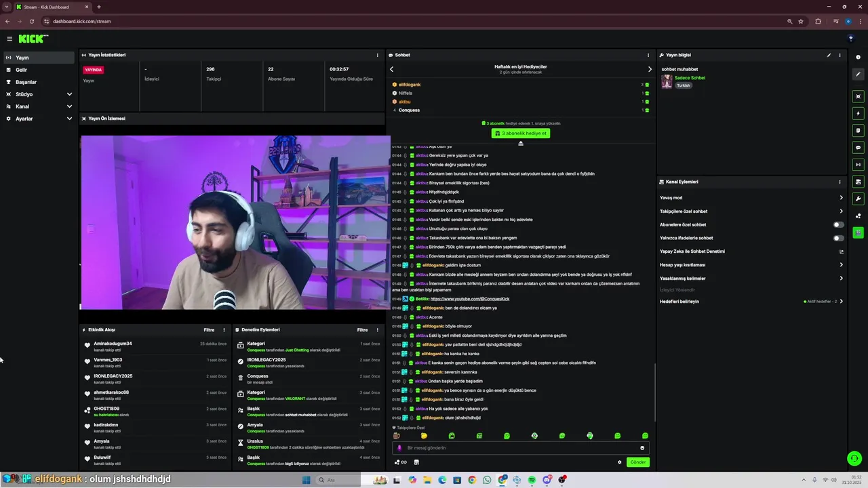Screen dimensions: 868x488
Task: Click the chat vertical scrollbar
Action: pyautogui.click(x=654, y=392)
